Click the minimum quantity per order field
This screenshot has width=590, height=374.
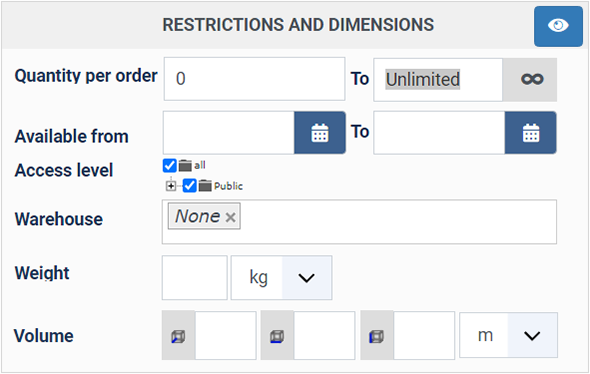(x=254, y=79)
